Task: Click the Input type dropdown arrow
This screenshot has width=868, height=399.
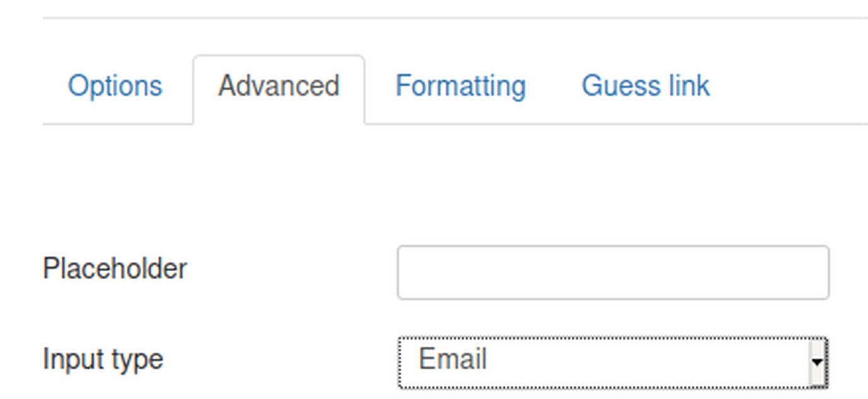Action: (x=817, y=362)
